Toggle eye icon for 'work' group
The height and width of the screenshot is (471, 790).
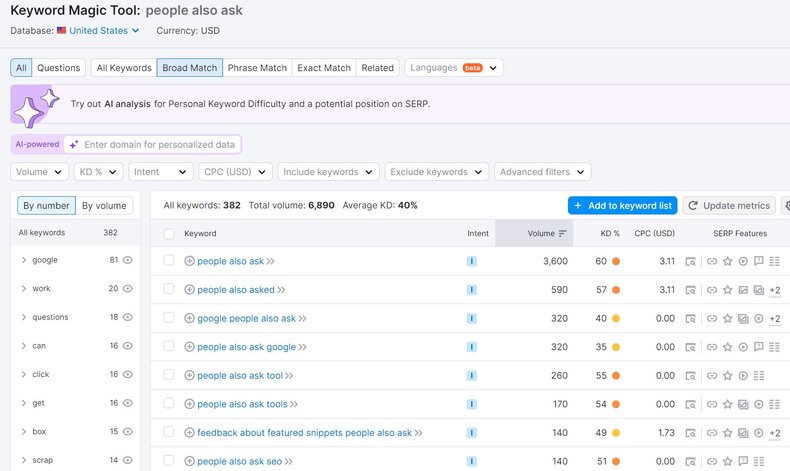[x=128, y=289]
